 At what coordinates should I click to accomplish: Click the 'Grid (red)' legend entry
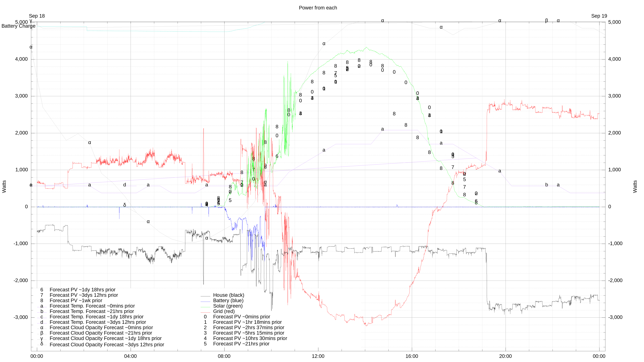[224, 311]
